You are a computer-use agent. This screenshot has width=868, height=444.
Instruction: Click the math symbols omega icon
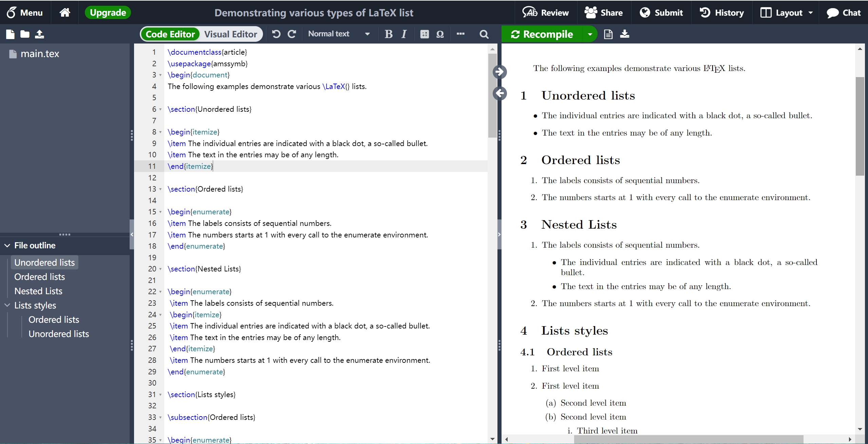pos(440,34)
